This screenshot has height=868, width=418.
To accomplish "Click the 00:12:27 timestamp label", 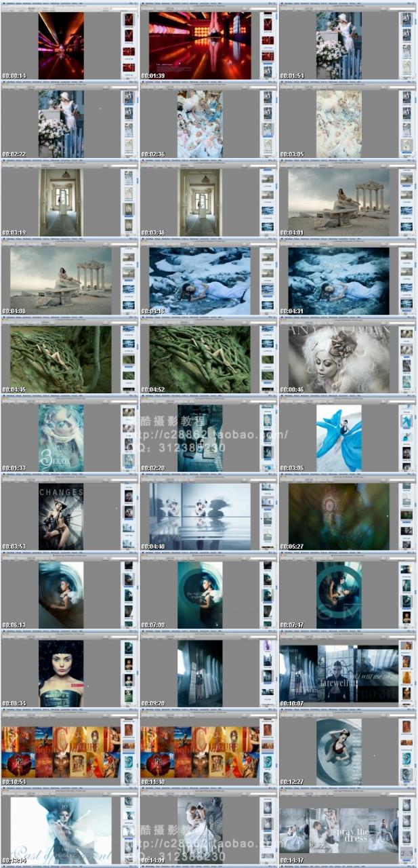I will [293, 783].
